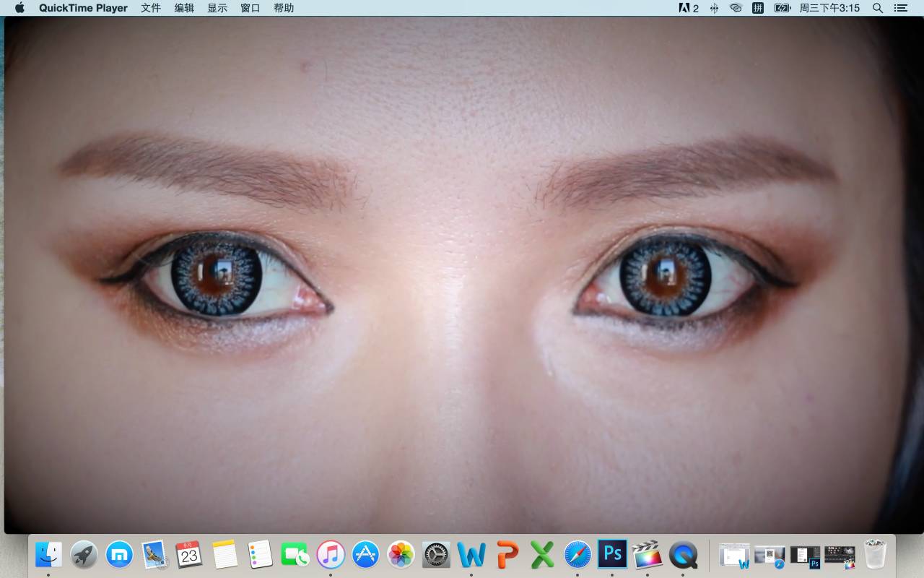Open the Photos app in dock
This screenshot has width=924, height=578.
tap(401, 555)
